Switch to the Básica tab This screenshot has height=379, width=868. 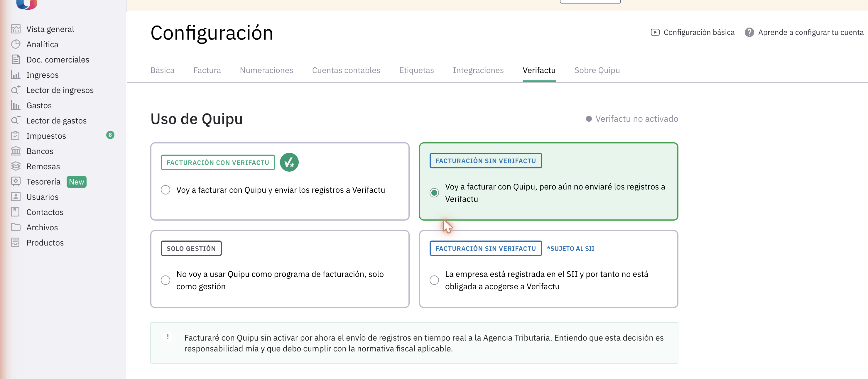pyautogui.click(x=162, y=70)
